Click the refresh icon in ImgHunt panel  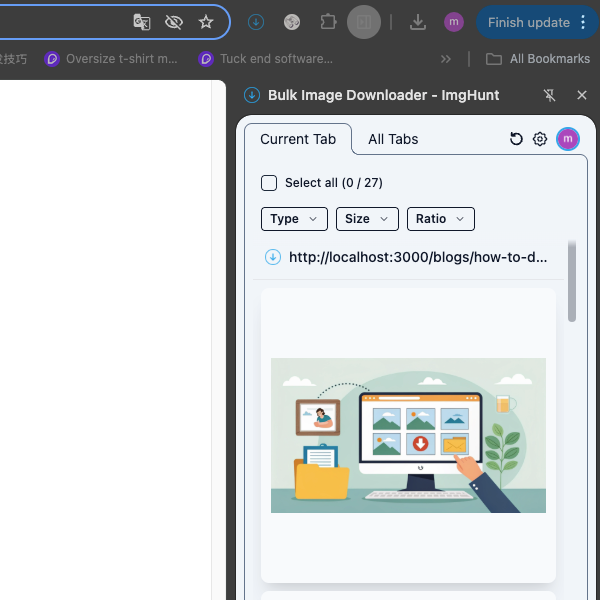point(516,139)
